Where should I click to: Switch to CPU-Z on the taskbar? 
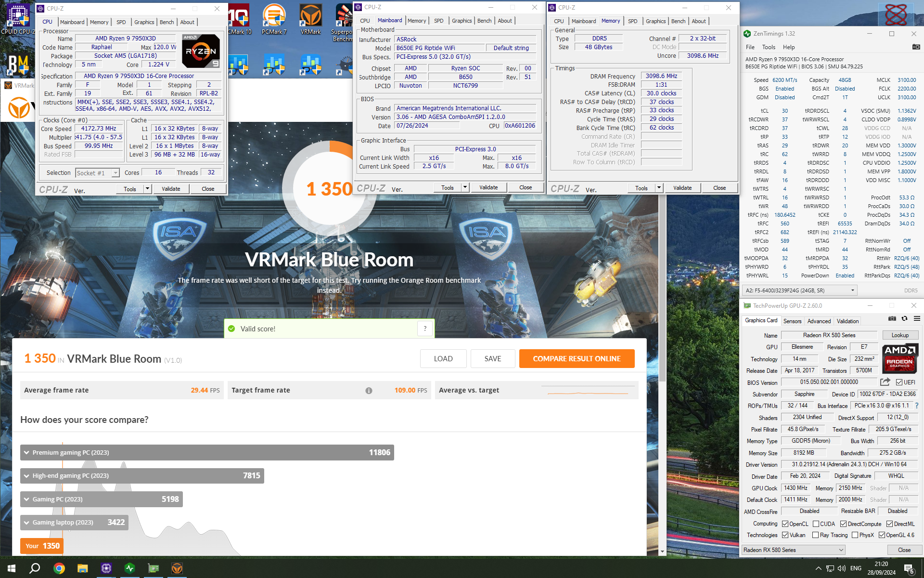[x=106, y=568]
